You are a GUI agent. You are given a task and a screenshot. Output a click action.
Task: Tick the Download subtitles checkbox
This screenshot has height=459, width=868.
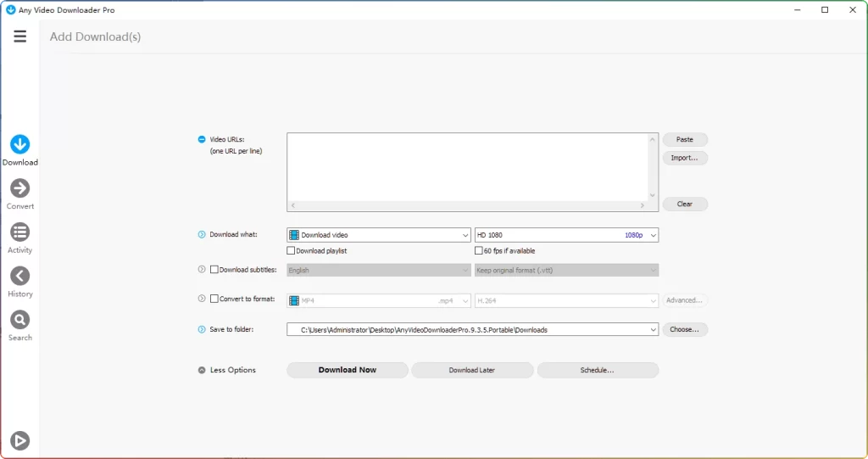[214, 270]
